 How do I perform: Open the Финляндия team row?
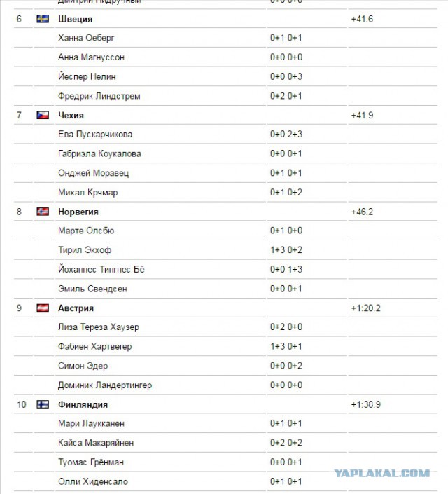pyautogui.click(x=225, y=404)
